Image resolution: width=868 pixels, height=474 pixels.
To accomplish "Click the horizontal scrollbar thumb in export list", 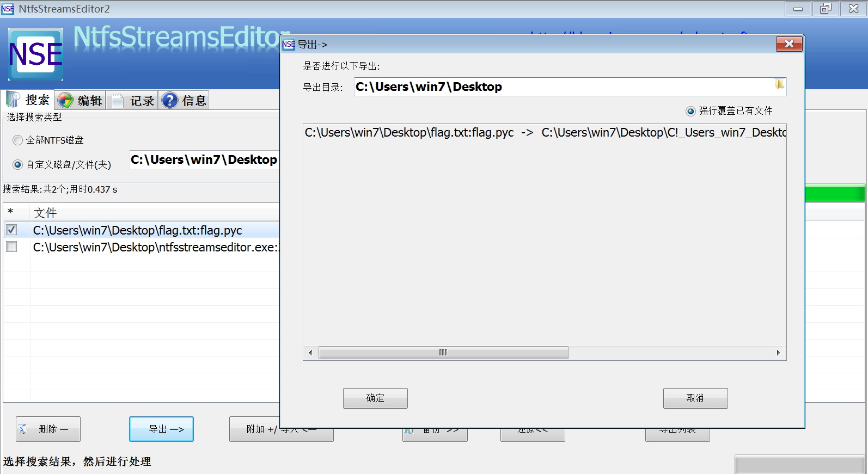I will point(443,353).
